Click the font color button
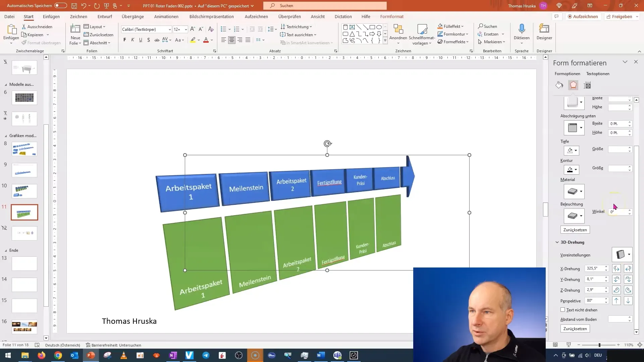Viewport: 644px width, 362px height. pos(206,40)
